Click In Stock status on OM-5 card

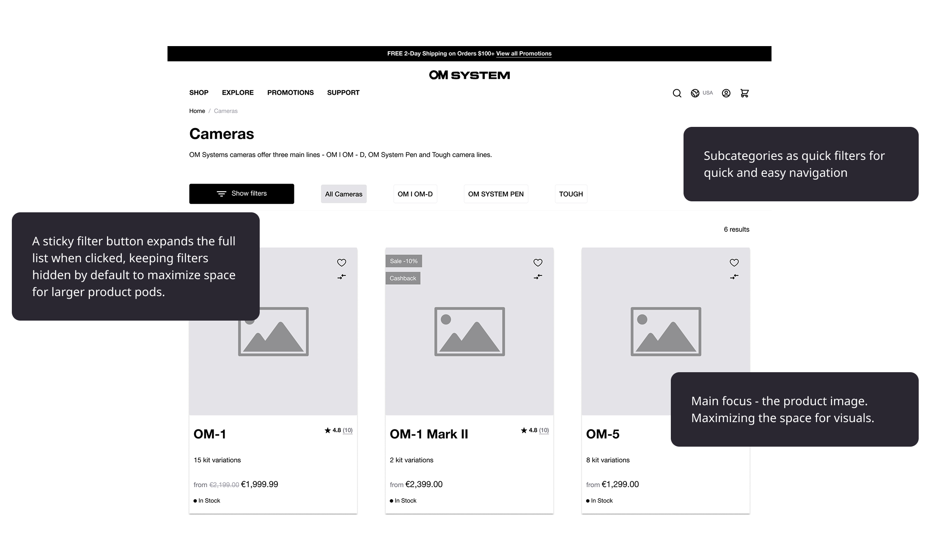599,501
